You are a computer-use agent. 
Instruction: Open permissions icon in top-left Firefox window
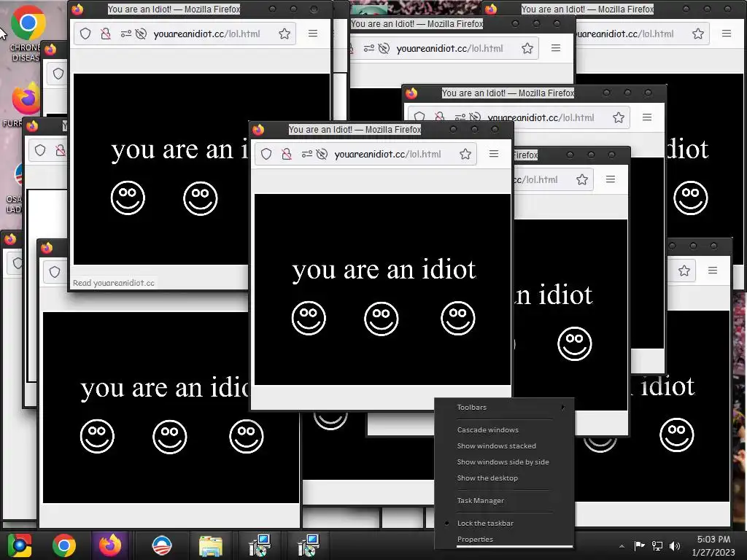coord(125,34)
